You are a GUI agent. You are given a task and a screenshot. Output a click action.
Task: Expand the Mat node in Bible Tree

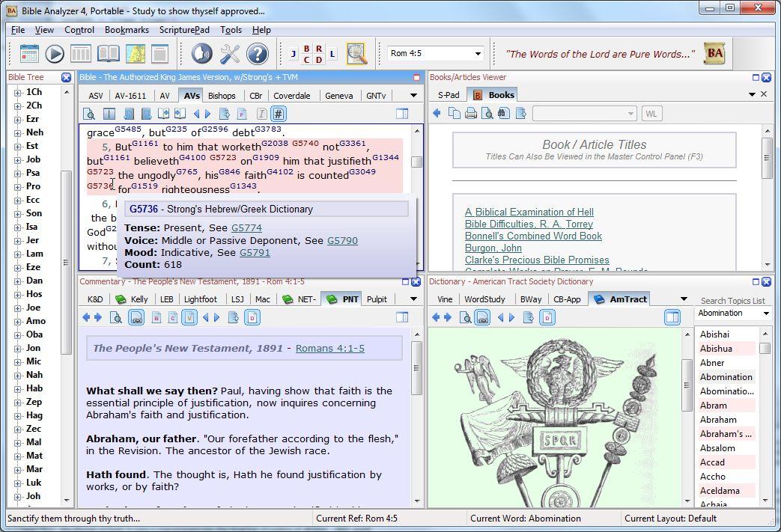click(x=17, y=456)
